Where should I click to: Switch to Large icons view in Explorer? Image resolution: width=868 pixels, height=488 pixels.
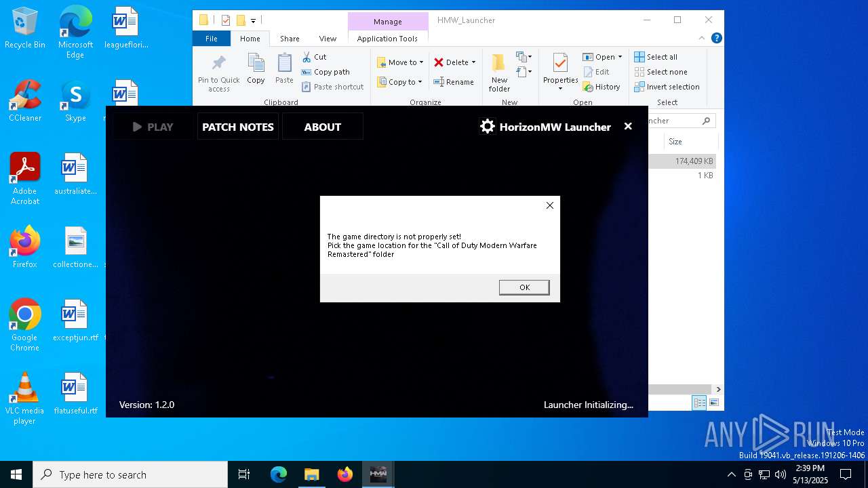(713, 403)
